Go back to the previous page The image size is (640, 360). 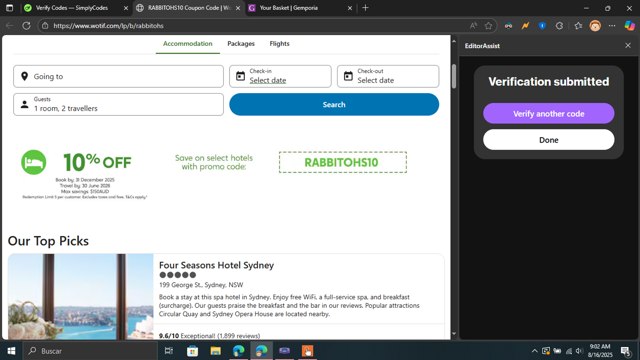pyautogui.click(x=9, y=26)
